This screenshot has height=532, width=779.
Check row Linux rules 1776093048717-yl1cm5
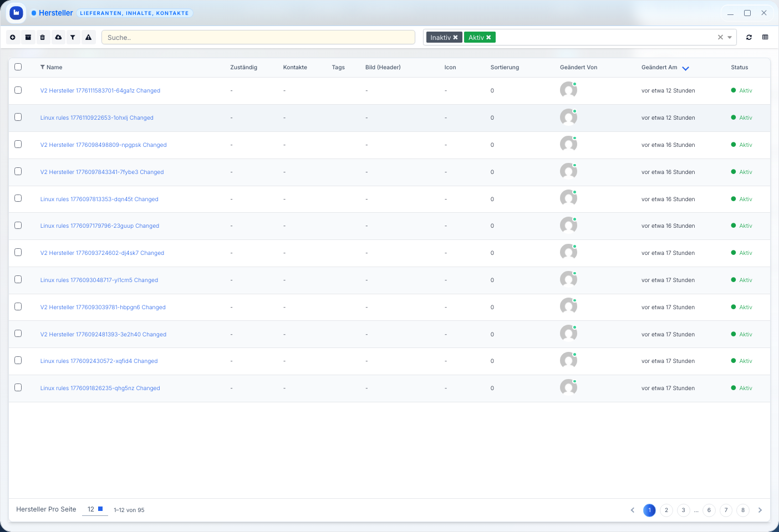(18, 279)
